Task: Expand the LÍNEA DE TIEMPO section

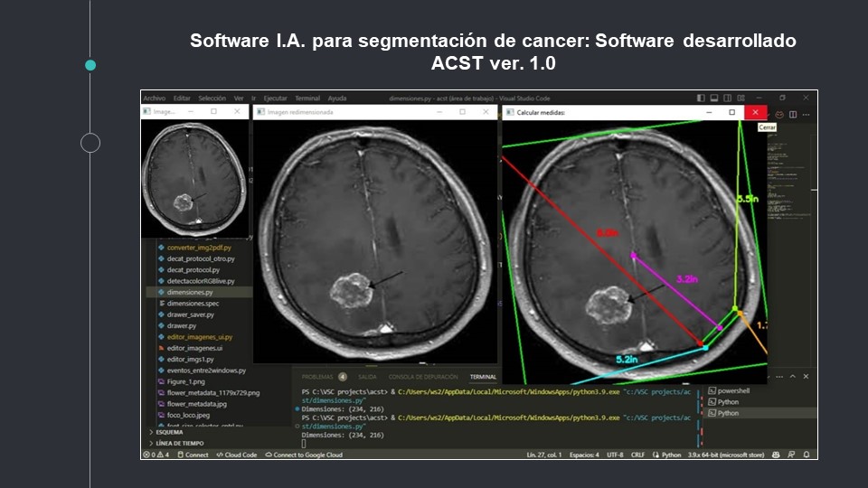Action: (x=179, y=443)
